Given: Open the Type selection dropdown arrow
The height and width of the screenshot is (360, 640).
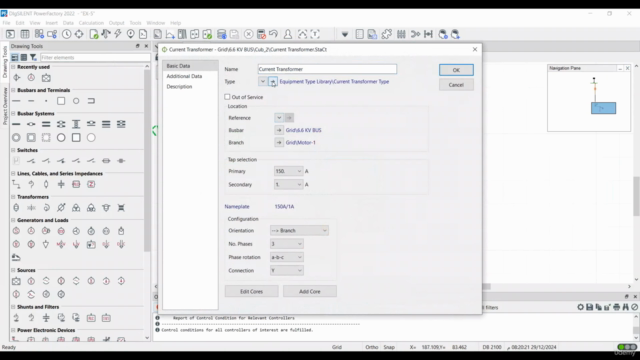Looking at the screenshot, I should click(x=262, y=82).
